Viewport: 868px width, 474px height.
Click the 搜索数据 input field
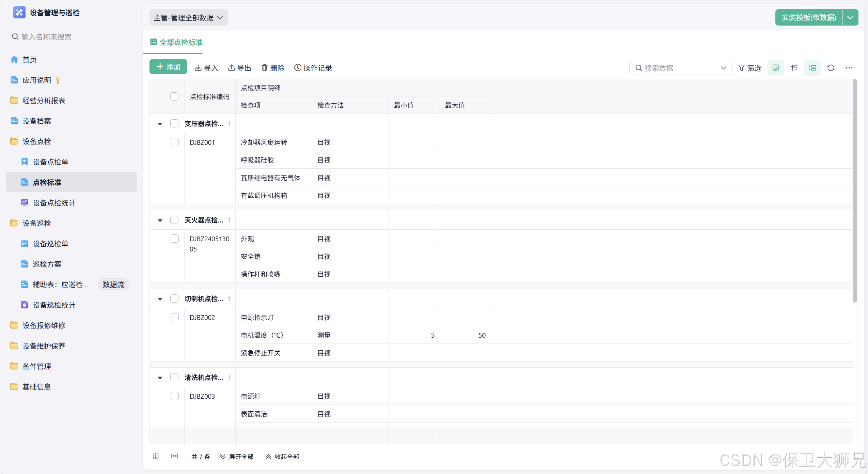tap(680, 68)
